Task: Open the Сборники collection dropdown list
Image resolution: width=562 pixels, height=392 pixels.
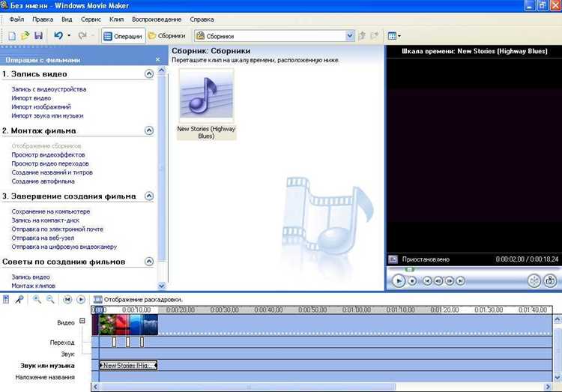Action: 350,36
